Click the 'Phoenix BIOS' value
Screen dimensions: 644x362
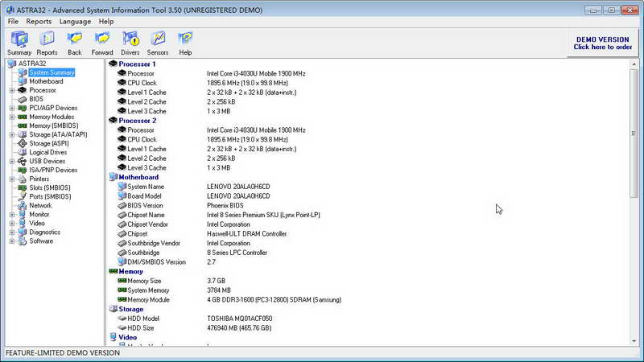[x=225, y=205]
